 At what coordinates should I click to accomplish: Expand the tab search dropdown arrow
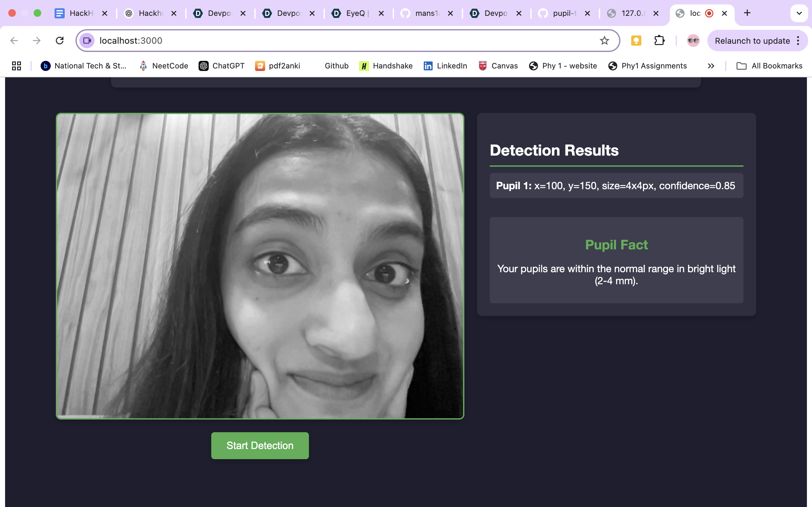tap(799, 13)
